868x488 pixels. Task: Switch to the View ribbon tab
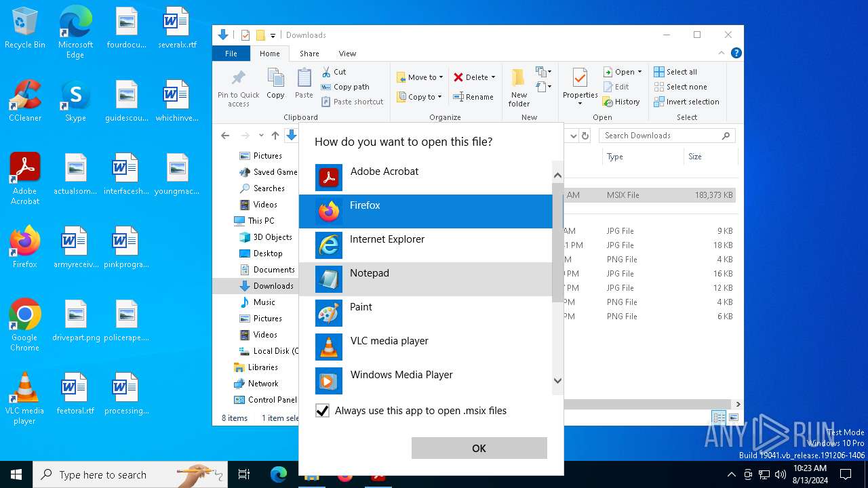click(347, 54)
